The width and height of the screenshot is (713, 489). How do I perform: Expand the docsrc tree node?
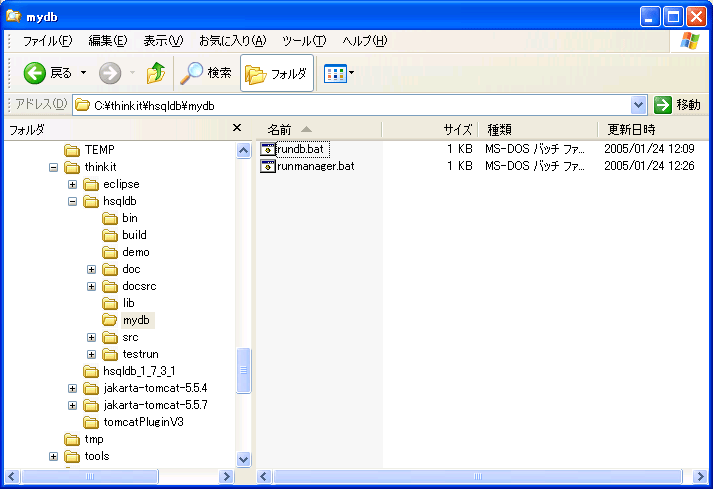91,287
